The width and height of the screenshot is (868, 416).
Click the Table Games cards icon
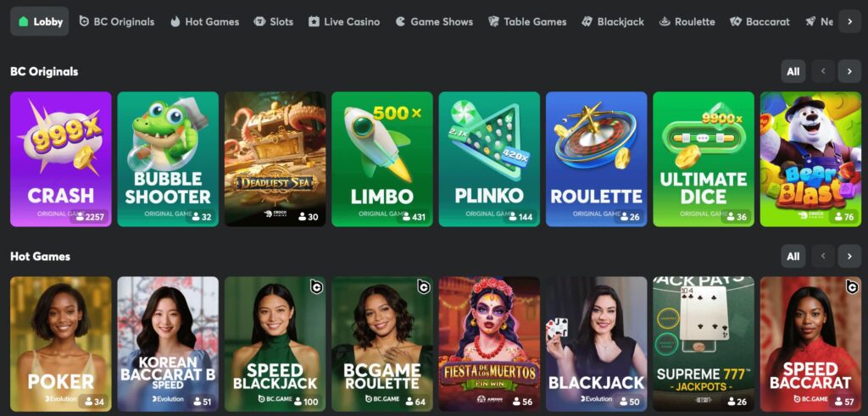pyautogui.click(x=493, y=21)
